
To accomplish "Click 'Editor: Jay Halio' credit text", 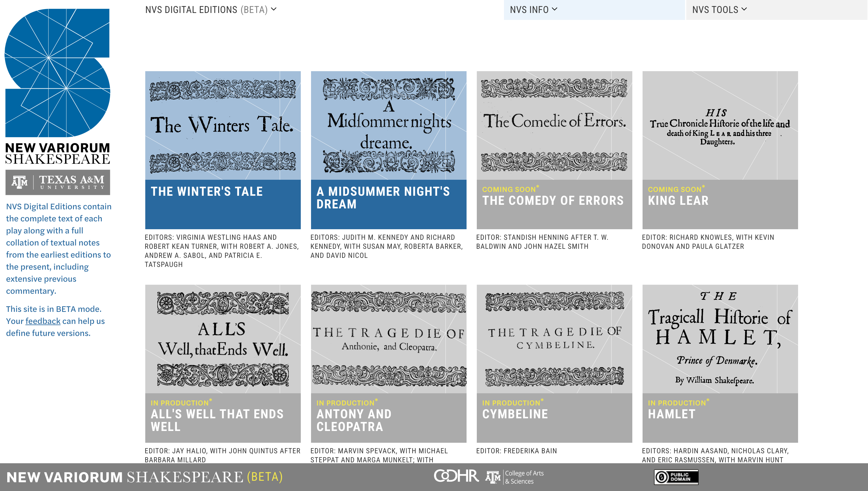I will (x=222, y=455).
